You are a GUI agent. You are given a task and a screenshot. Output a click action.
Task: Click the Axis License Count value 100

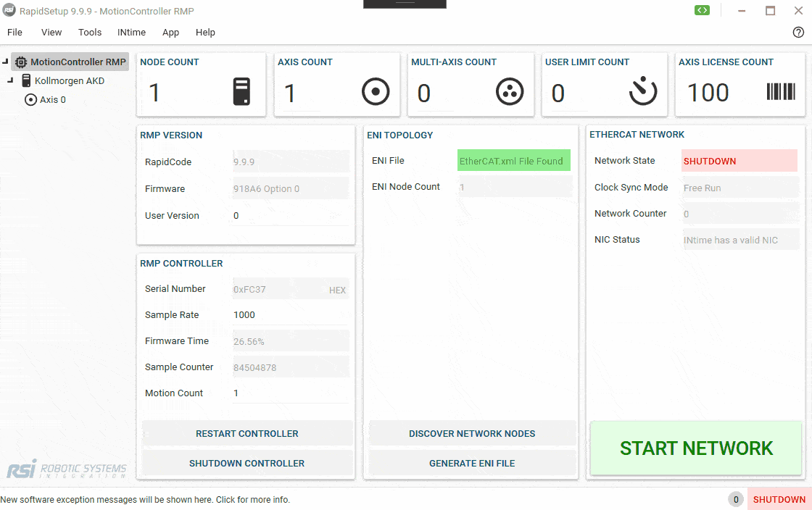[x=708, y=93]
